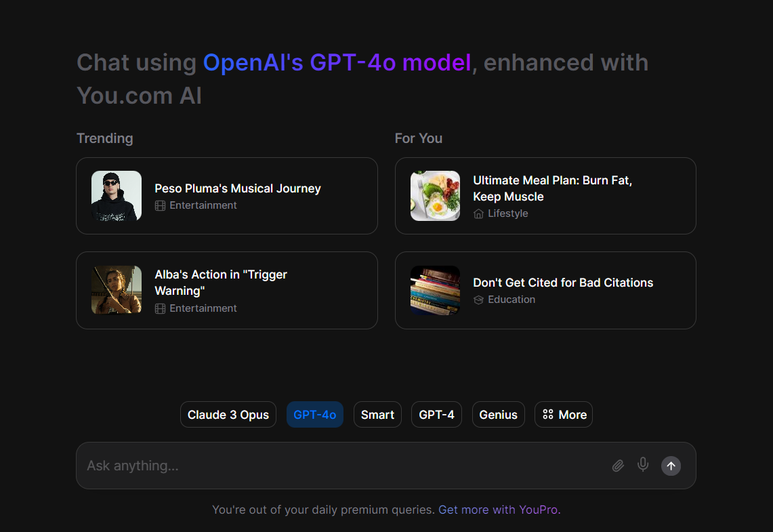This screenshot has height=532, width=773.
Task: Click the Trigger Warning movie thumbnail
Action: click(117, 290)
